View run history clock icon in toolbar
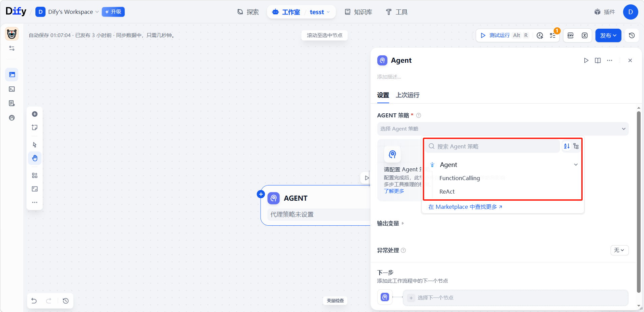 (540, 35)
